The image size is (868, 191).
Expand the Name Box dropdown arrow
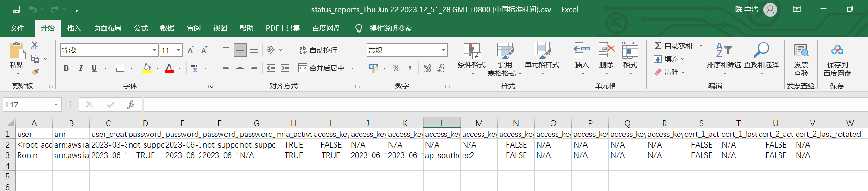coord(56,105)
